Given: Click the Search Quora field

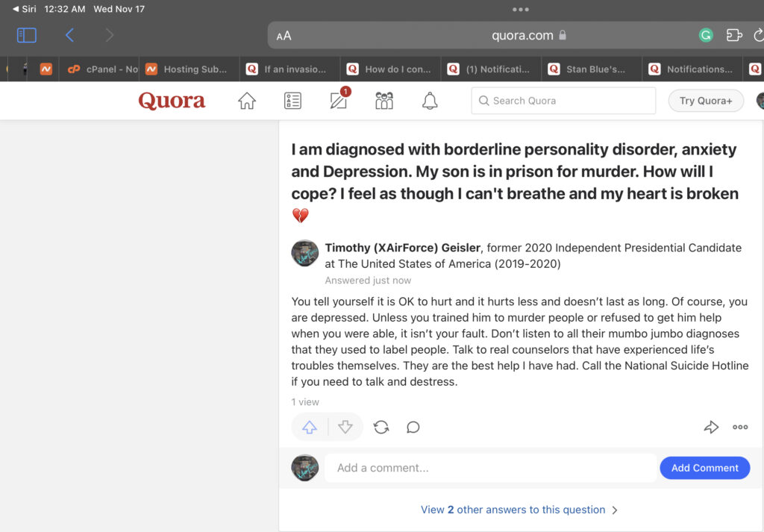Looking at the screenshot, I should (563, 101).
